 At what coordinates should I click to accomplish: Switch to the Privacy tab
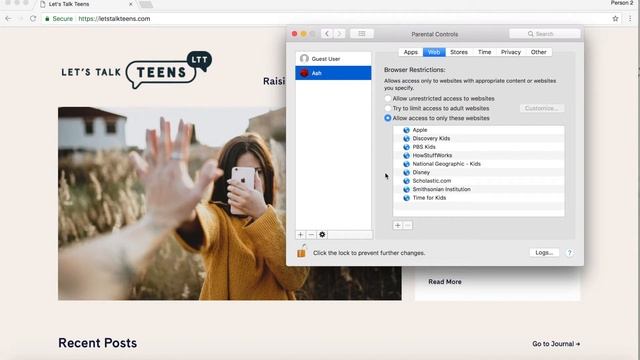click(511, 52)
